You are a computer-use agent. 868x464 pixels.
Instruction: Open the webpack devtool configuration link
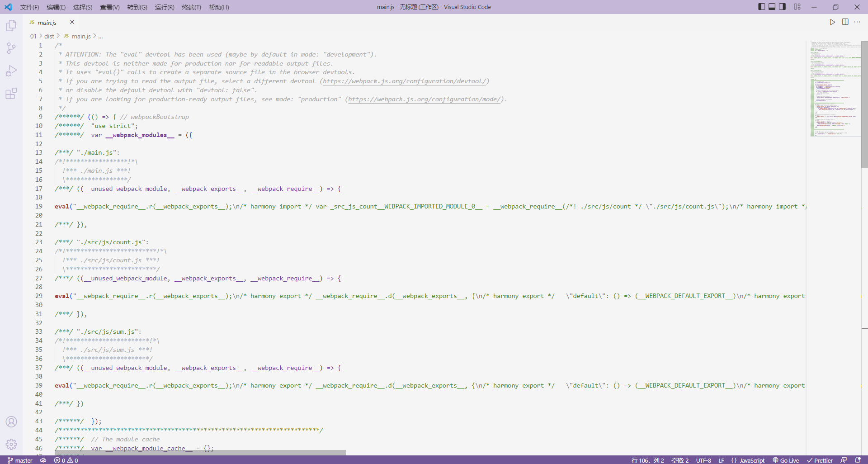coord(405,81)
